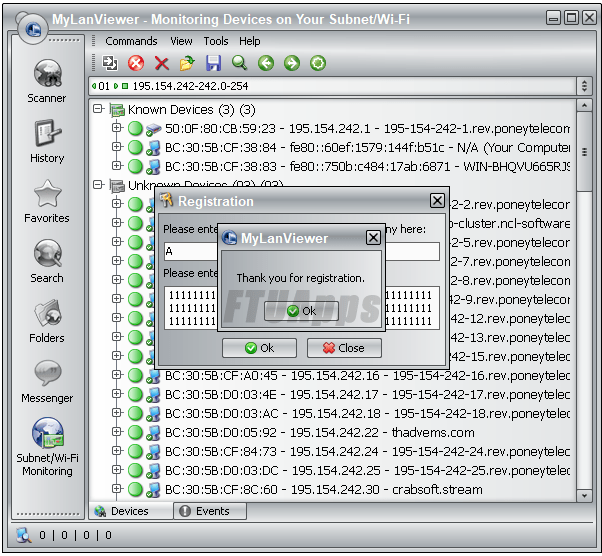602x556 pixels.
Task: Open the Scanner panel icon
Action: point(47,73)
